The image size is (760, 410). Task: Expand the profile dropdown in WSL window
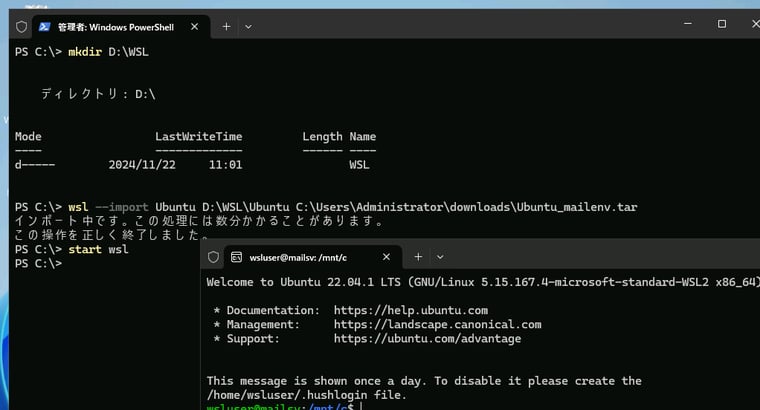point(440,257)
